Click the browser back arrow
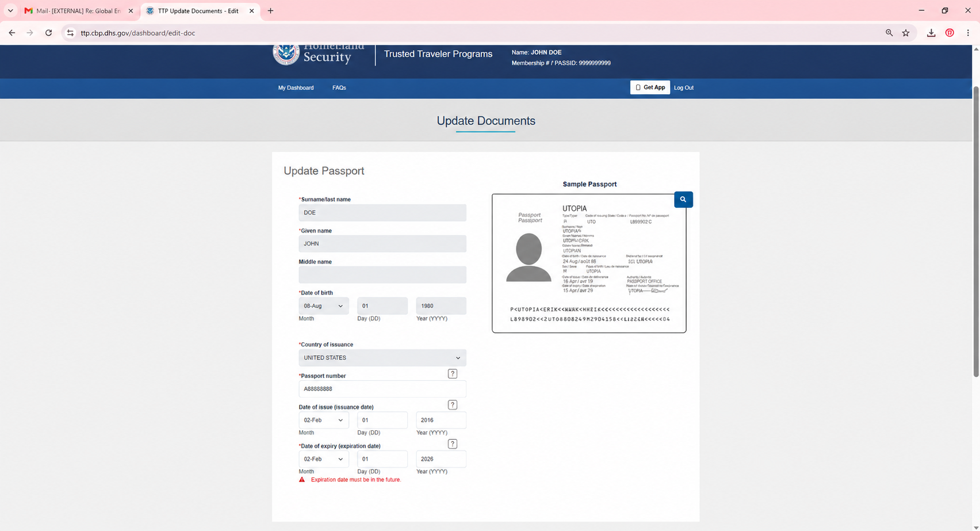980x531 pixels. pyautogui.click(x=12, y=33)
